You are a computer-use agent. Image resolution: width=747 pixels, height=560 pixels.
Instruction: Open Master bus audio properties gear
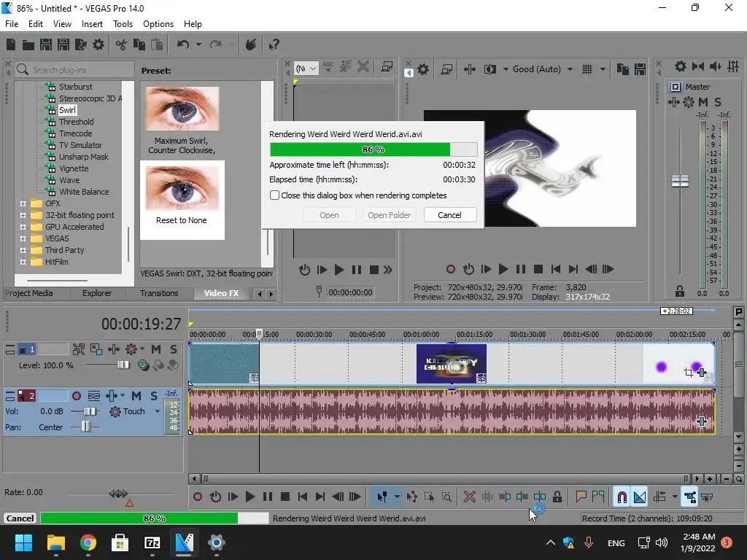681,66
